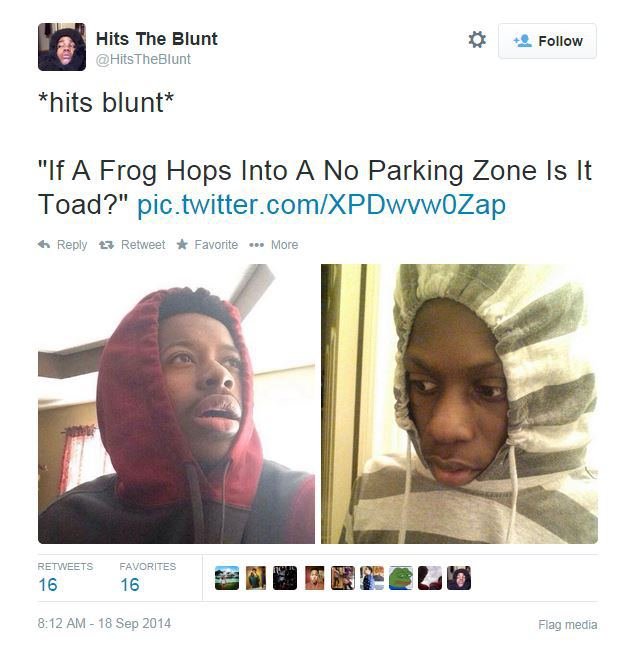This screenshot has width=632, height=654.
Task: Open the red hoodie photo
Action: tap(176, 404)
